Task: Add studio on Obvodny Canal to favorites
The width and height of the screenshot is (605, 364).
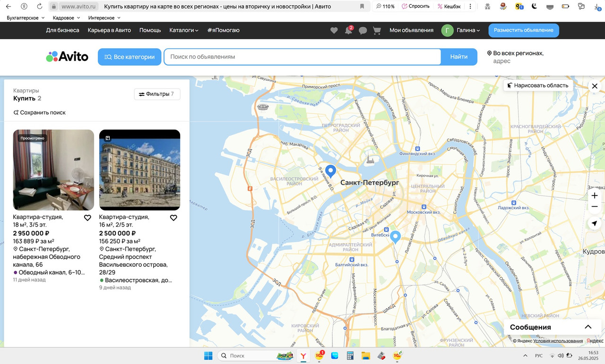Action: point(87,218)
